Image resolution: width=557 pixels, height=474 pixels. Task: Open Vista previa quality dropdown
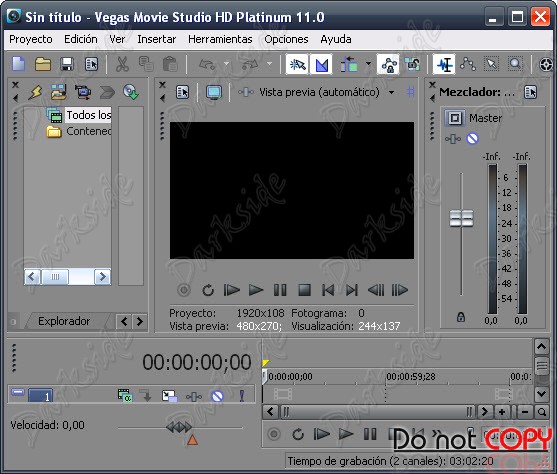click(x=391, y=92)
